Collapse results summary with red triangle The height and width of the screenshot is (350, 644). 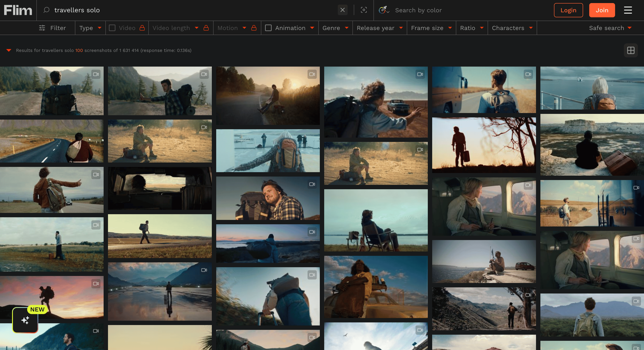click(x=9, y=51)
